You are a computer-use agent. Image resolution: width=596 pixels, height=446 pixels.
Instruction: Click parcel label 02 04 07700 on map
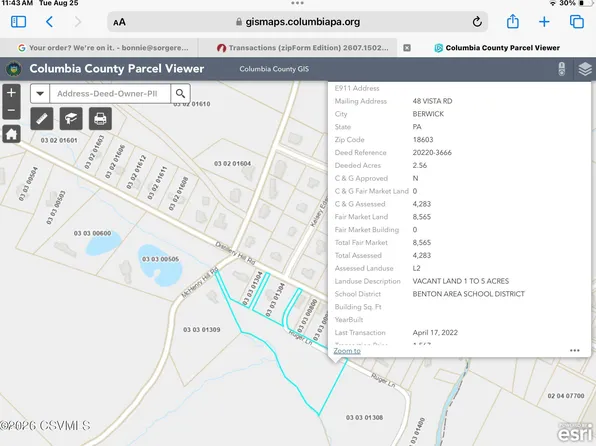tap(566, 396)
